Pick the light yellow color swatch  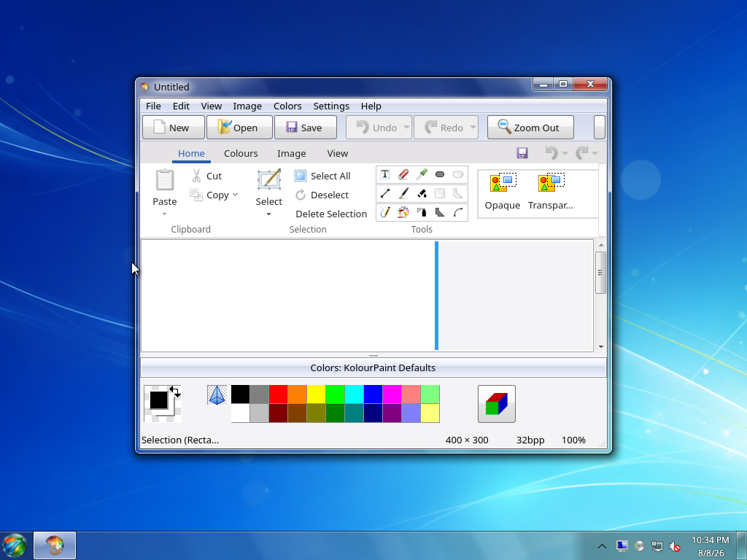pyautogui.click(x=430, y=413)
